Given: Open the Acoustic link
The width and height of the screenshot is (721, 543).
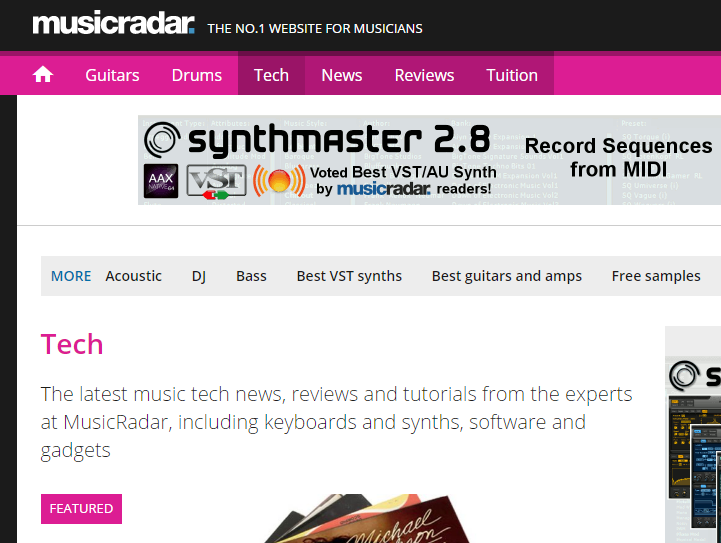Looking at the screenshot, I should [133, 276].
